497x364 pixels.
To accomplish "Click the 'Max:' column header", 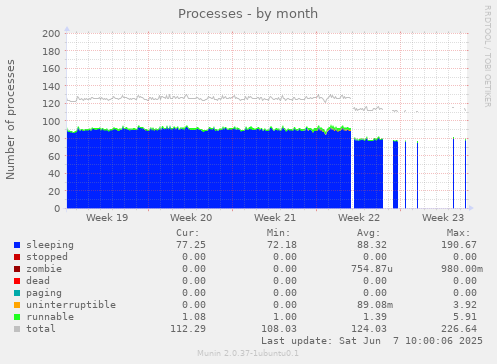I will click(x=459, y=233).
